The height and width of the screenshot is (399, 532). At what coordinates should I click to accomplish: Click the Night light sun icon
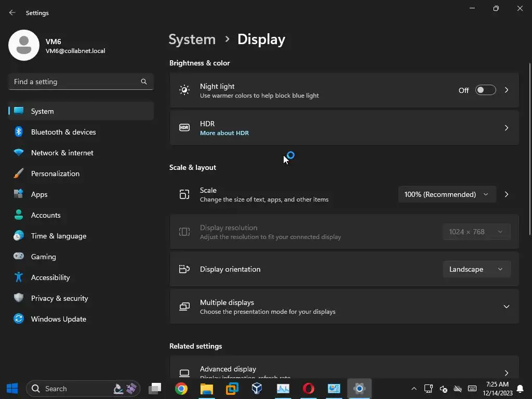(184, 90)
